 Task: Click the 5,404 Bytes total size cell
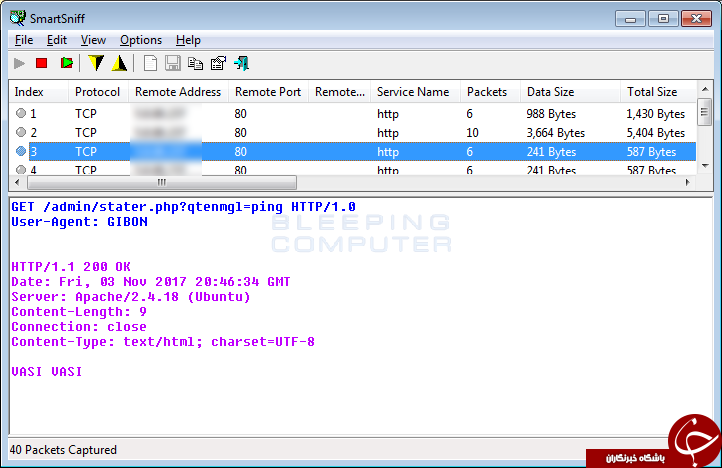point(656,133)
